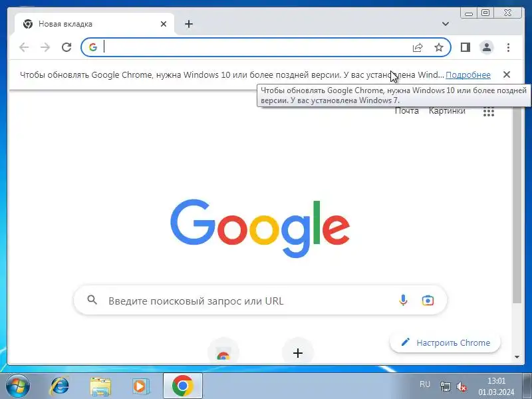Click the Chrome taskbar button
The height and width of the screenshot is (399, 532).
(x=182, y=386)
